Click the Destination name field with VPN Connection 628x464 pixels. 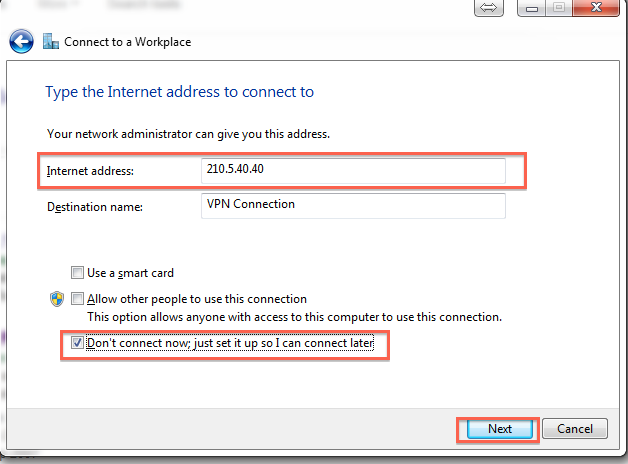pyautogui.click(x=353, y=206)
